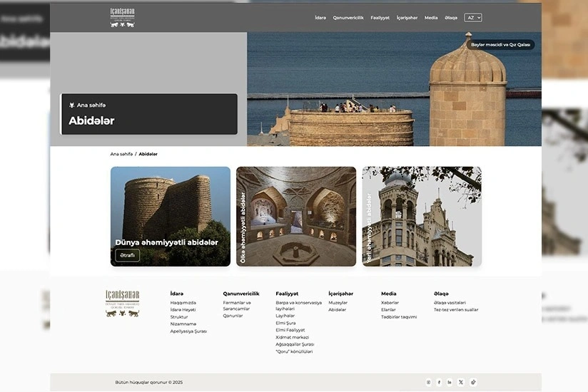The height and width of the screenshot is (392, 588).
Task: Open Tez-tez verilən suallar footer link
Action: 456,310
